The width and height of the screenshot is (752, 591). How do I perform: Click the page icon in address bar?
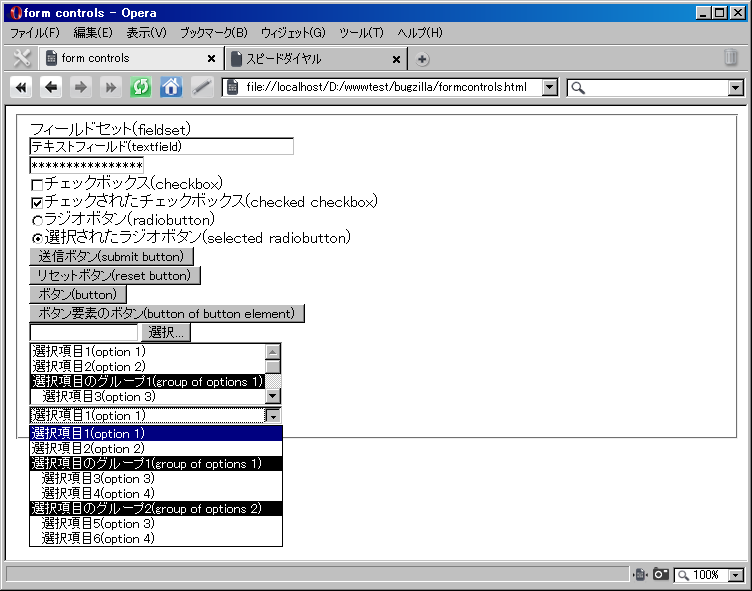233,87
